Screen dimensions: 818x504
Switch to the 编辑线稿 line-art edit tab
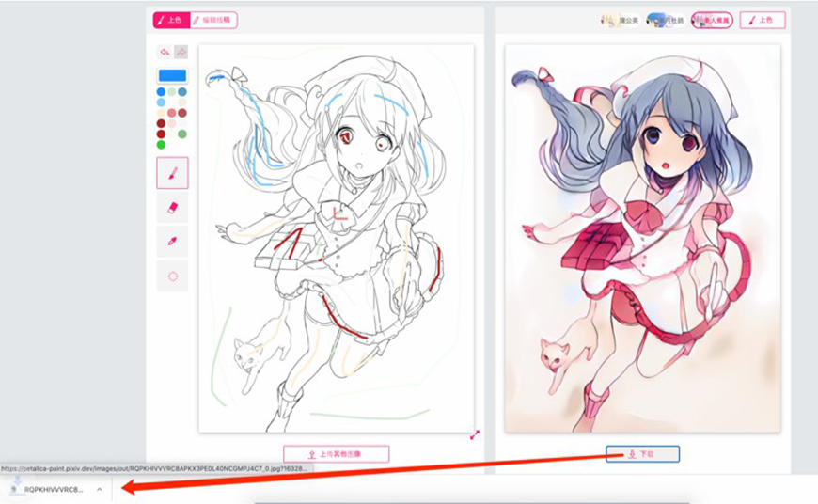click(213, 20)
